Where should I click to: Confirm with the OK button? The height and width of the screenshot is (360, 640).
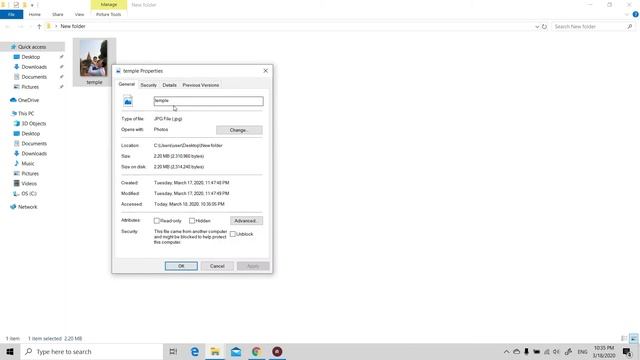(181, 266)
